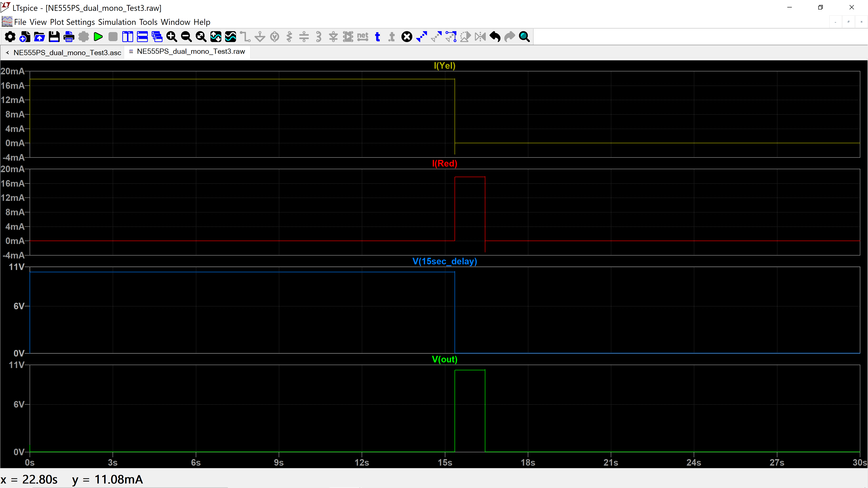
Task: Click the I(Yel) trace label
Action: [x=444, y=66]
